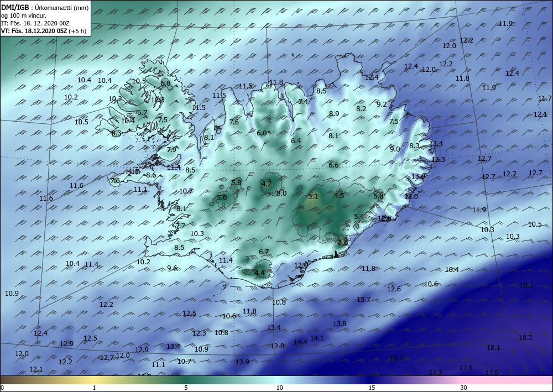Click the map value '4.2'

pyautogui.click(x=267, y=184)
